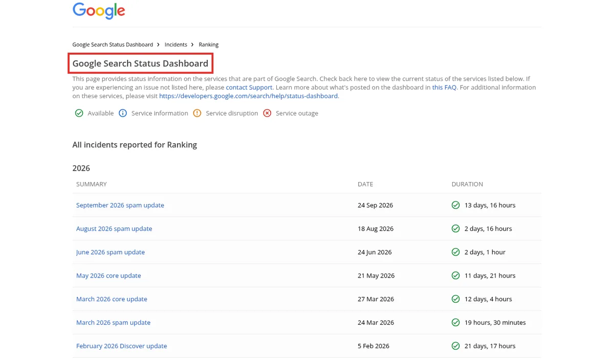Screen dimensions: 614x364
Task: Open the this FAQ link
Action: click(444, 87)
